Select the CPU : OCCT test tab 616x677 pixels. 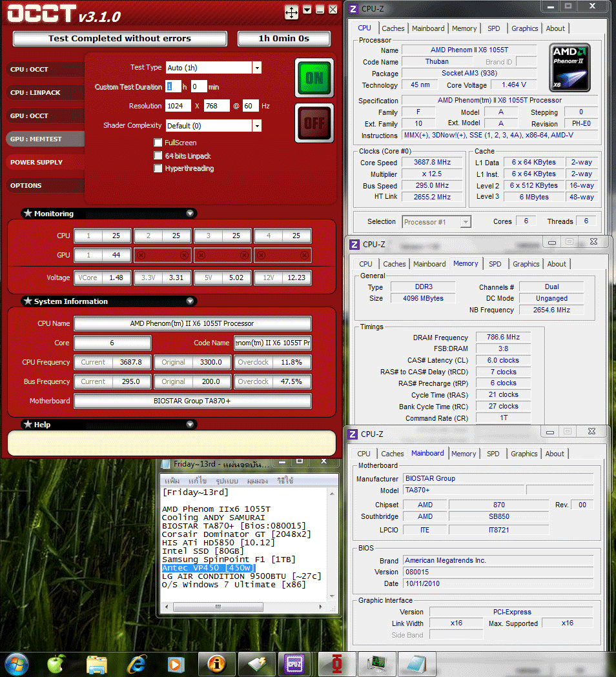(45, 69)
